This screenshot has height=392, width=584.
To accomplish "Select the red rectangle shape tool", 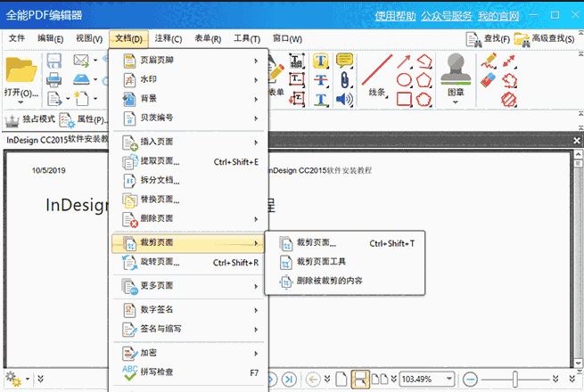I will click(x=404, y=100).
